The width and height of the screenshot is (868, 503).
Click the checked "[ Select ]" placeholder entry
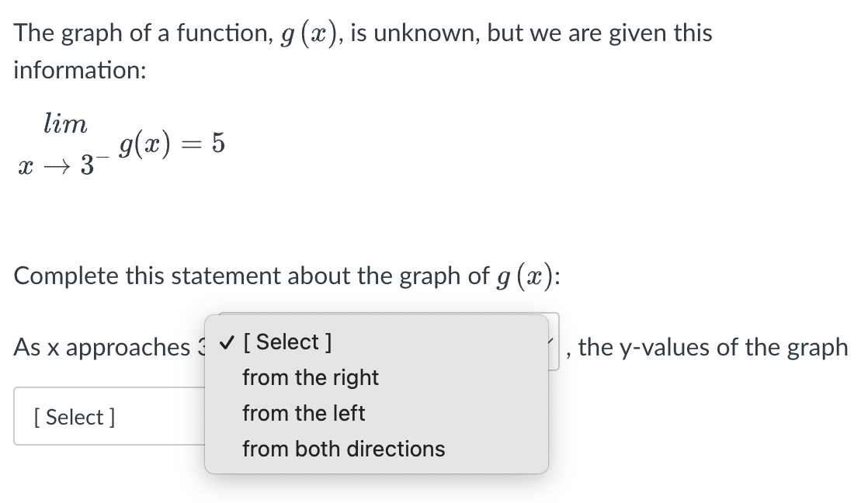point(289,342)
